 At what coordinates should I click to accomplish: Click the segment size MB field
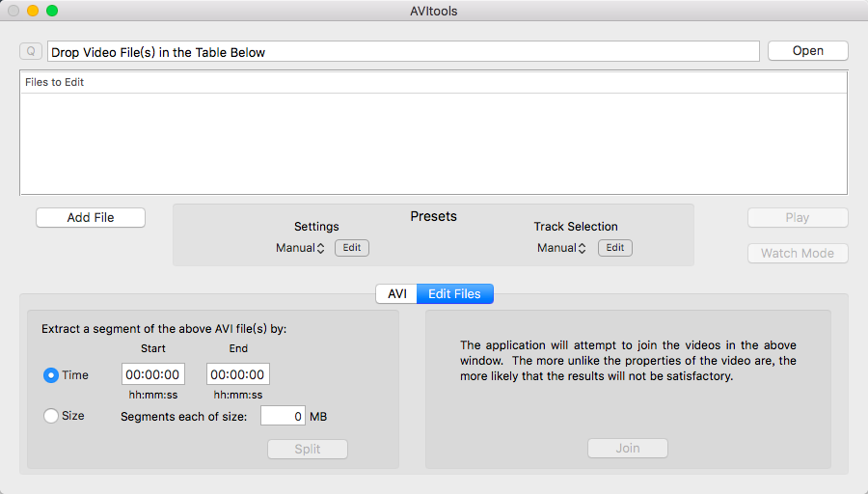pos(283,416)
